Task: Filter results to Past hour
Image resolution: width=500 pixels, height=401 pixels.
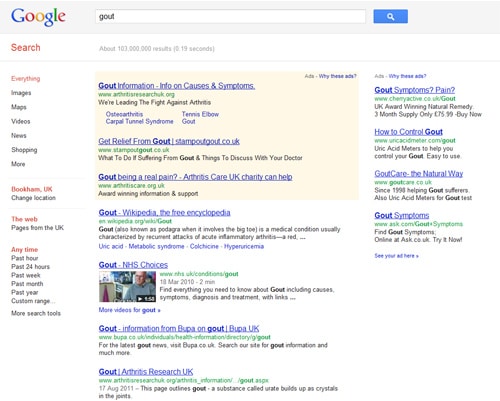Action: tap(25, 258)
